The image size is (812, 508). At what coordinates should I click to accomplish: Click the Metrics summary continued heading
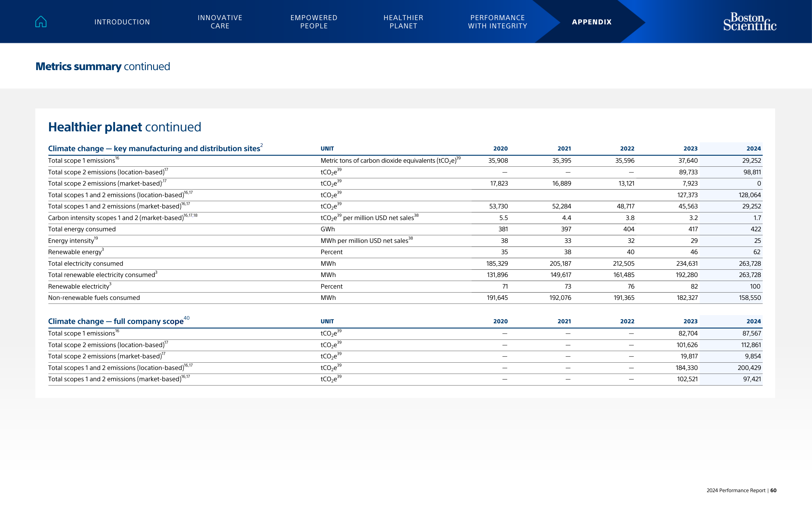tap(103, 66)
